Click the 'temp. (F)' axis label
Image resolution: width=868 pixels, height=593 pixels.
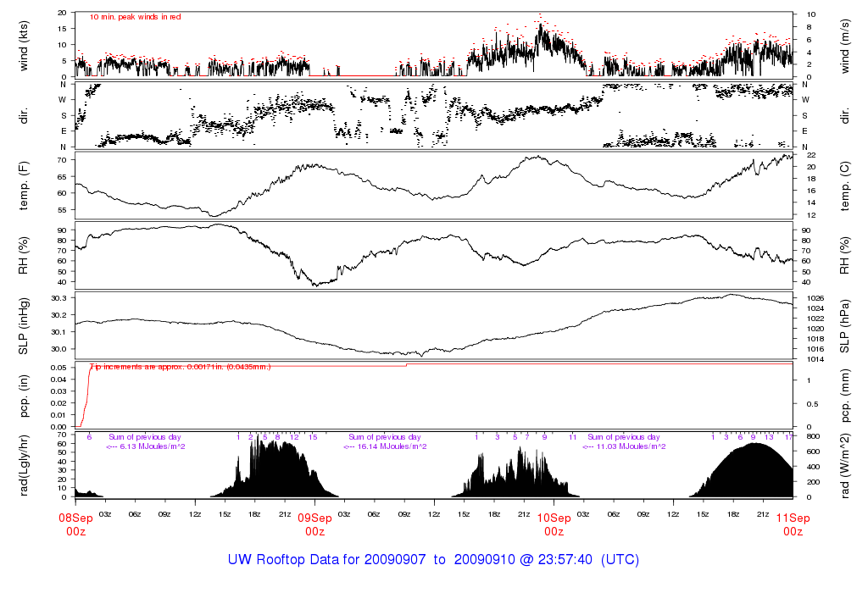click(23, 187)
